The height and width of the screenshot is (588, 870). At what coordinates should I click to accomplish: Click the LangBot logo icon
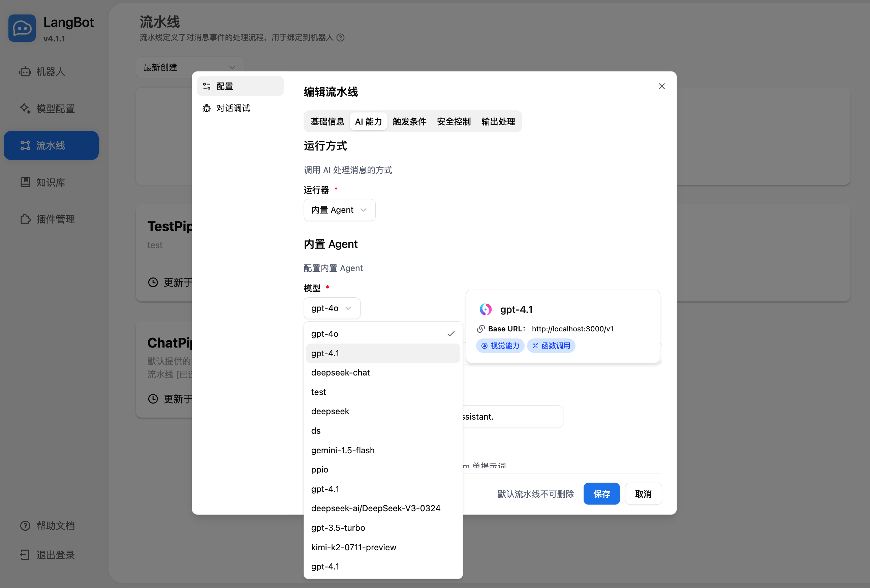point(22,28)
